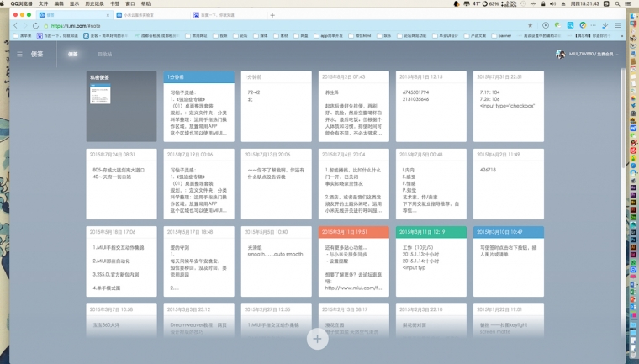This screenshot has height=364, width=639.
Task: Click the browser forward arrow
Action: pyautogui.click(x=25, y=25)
